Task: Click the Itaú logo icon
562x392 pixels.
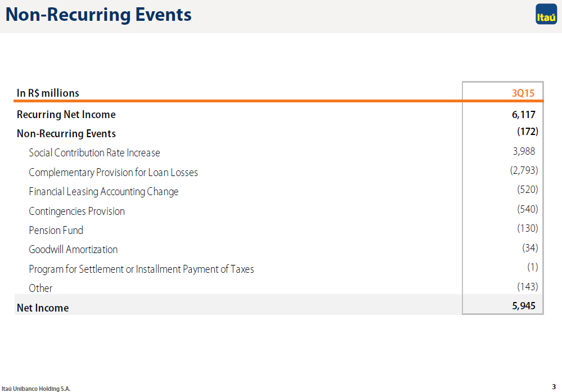Action: (546, 14)
